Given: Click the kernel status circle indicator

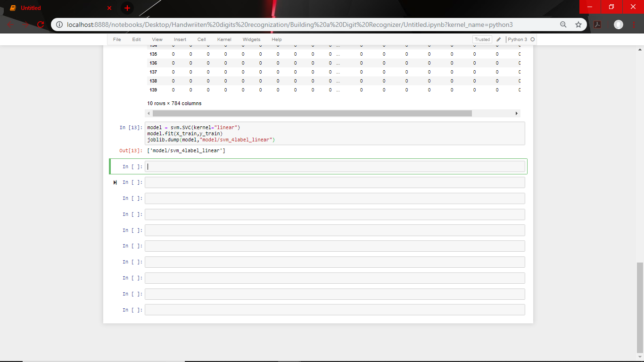Looking at the screenshot, I should (532, 39).
